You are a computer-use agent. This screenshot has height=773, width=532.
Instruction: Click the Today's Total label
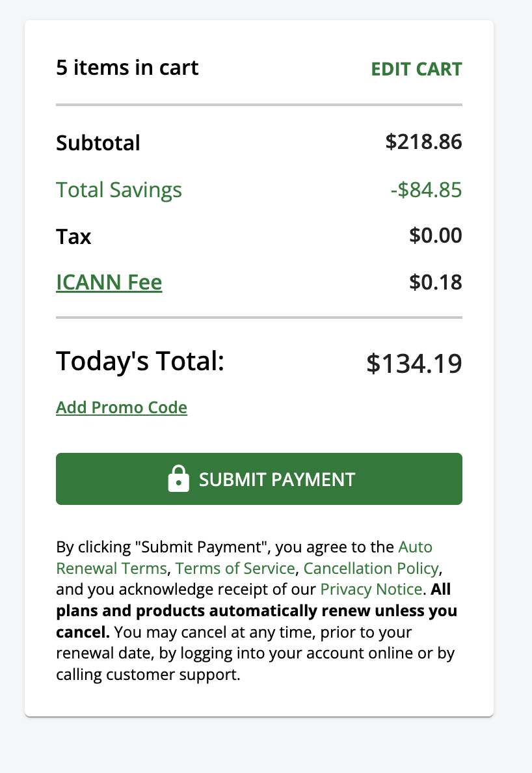pyautogui.click(x=140, y=360)
